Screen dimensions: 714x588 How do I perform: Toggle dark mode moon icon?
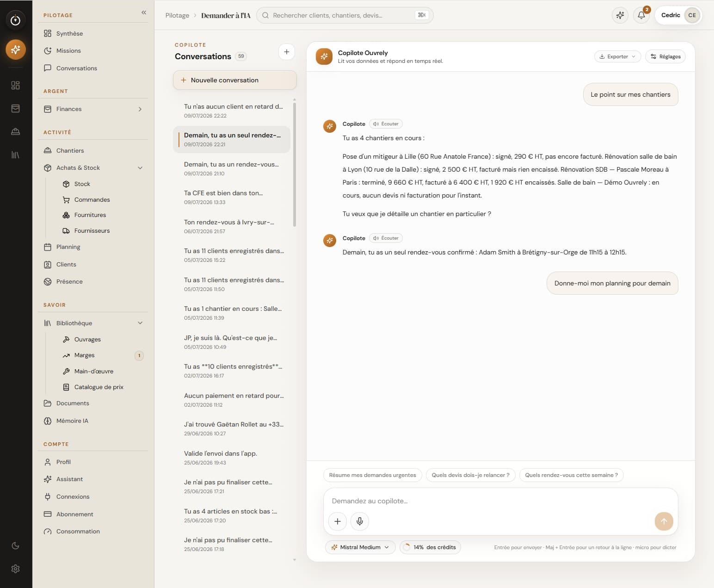click(15, 546)
